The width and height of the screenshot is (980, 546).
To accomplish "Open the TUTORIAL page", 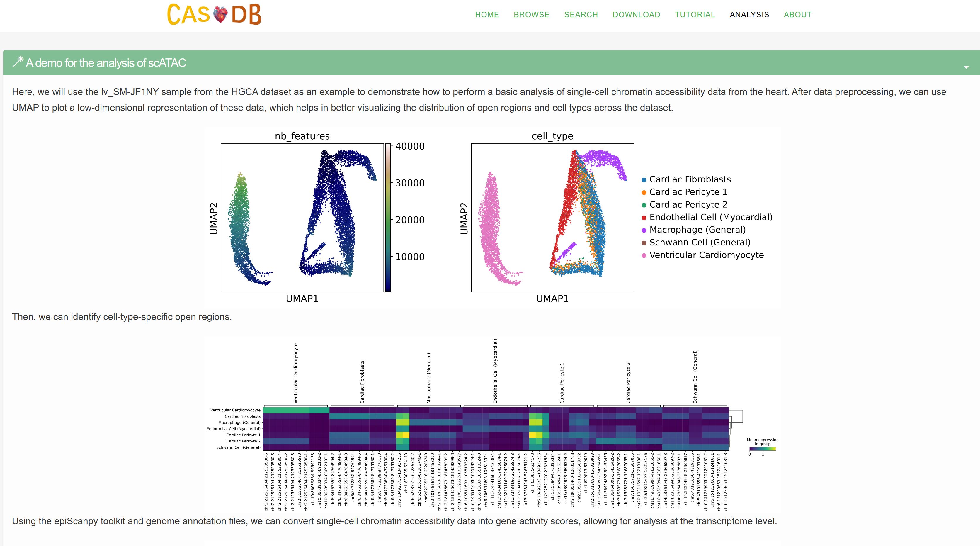I will tap(695, 15).
